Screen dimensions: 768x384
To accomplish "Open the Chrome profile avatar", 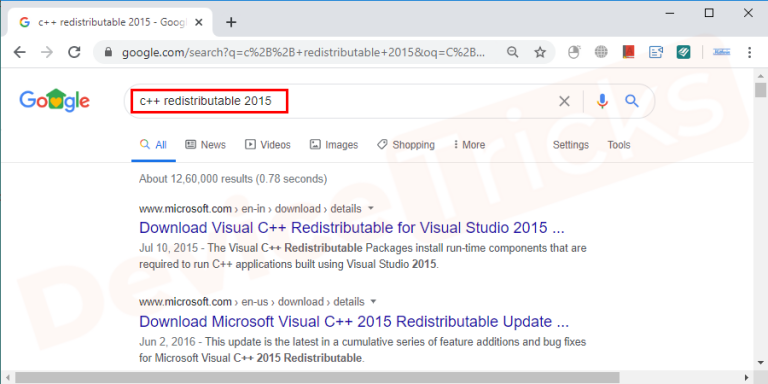I will point(721,52).
